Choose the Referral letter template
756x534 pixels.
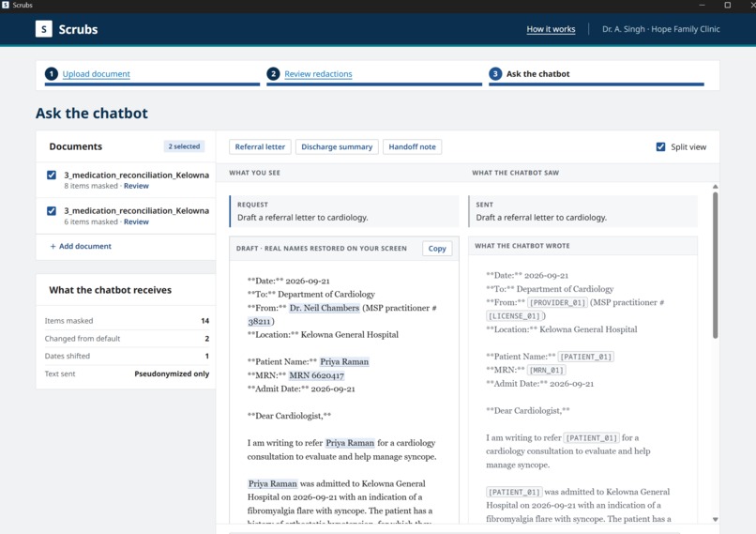(x=260, y=146)
